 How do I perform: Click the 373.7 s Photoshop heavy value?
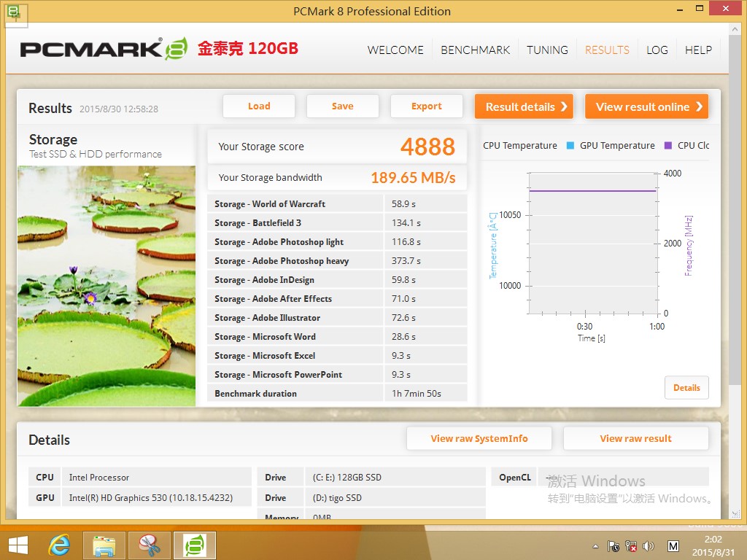(x=406, y=261)
